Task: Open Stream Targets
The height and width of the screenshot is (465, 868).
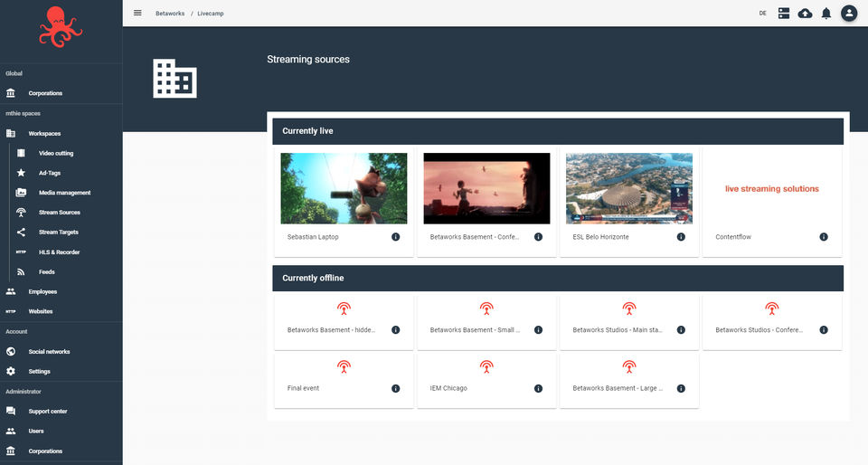Action: (x=61, y=232)
